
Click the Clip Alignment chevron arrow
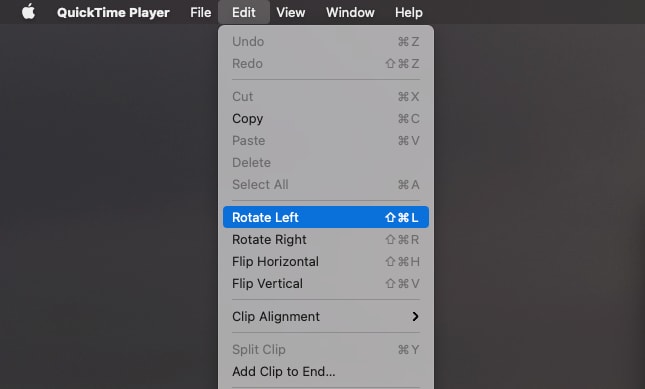coord(415,316)
